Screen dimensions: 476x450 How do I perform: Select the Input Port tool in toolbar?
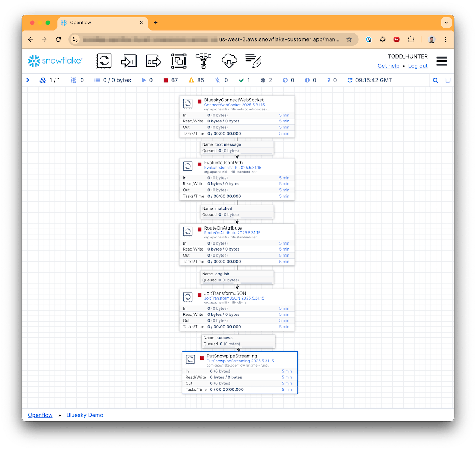click(x=129, y=61)
